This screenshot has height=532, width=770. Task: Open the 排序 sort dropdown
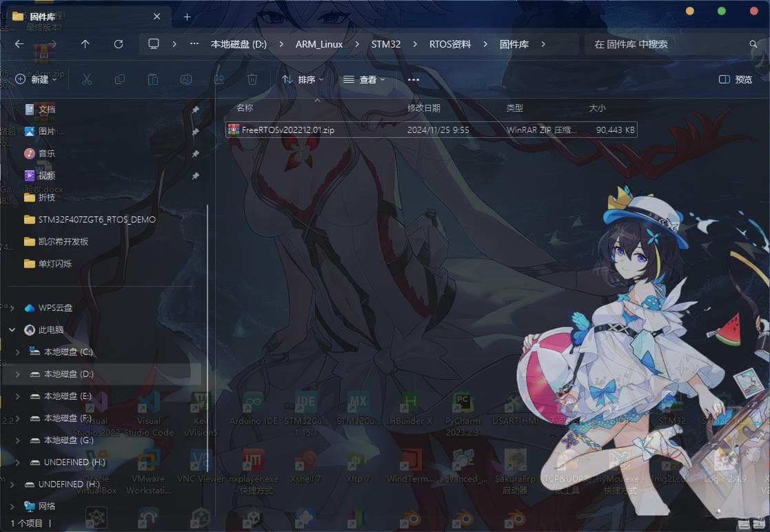coord(303,79)
